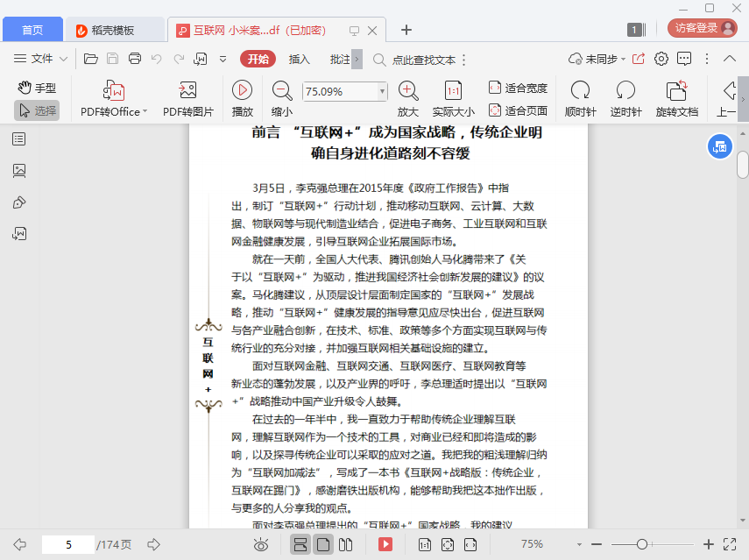Rotate page clockwise with 顺时针
This screenshot has width=749, height=560.
click(x=580, y=90)
